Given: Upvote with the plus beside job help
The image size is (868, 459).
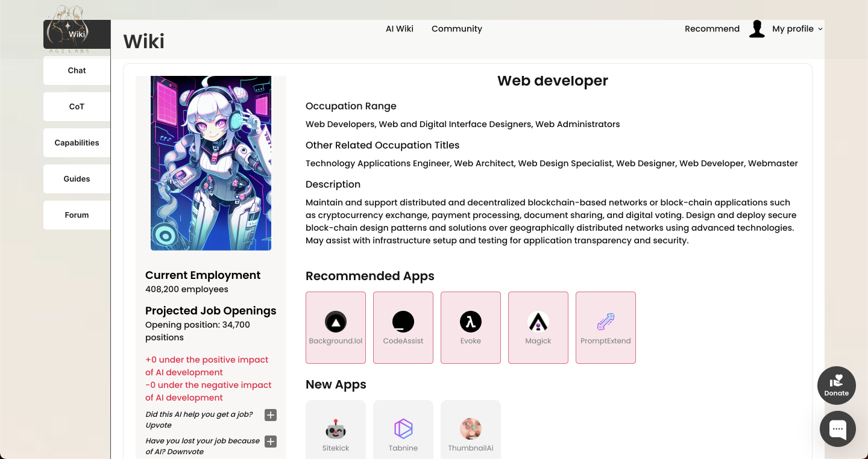Looking at the screenshot, I should point(271,415).
